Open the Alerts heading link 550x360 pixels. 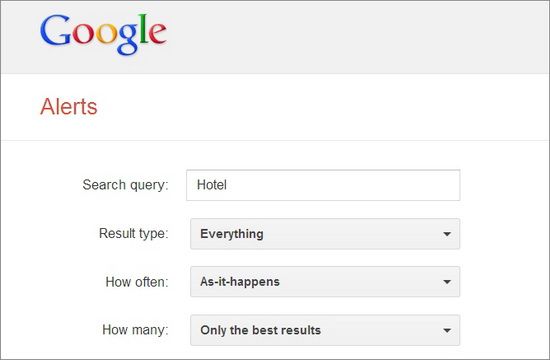coord(69,106)
